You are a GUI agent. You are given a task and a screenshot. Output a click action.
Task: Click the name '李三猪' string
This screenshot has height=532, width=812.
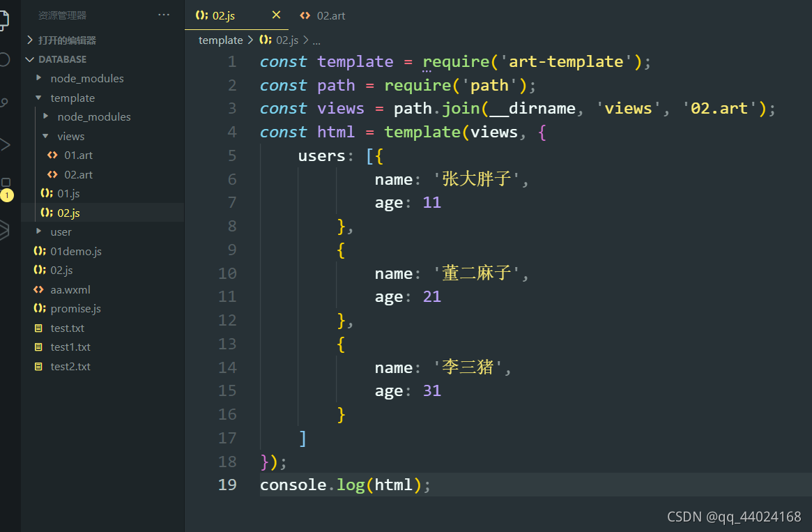click(468, 367)
